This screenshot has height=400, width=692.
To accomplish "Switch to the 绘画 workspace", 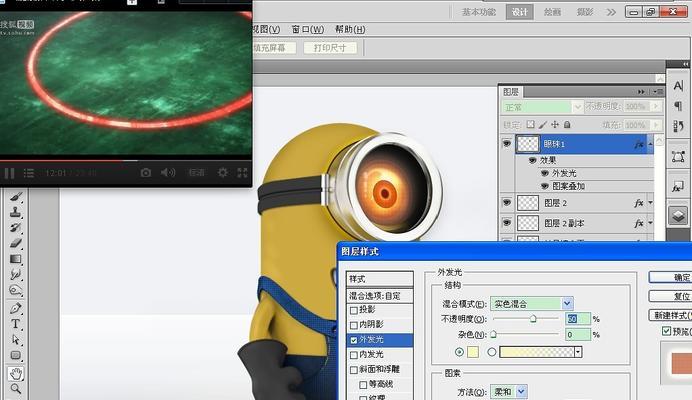I will pos(552,12).
